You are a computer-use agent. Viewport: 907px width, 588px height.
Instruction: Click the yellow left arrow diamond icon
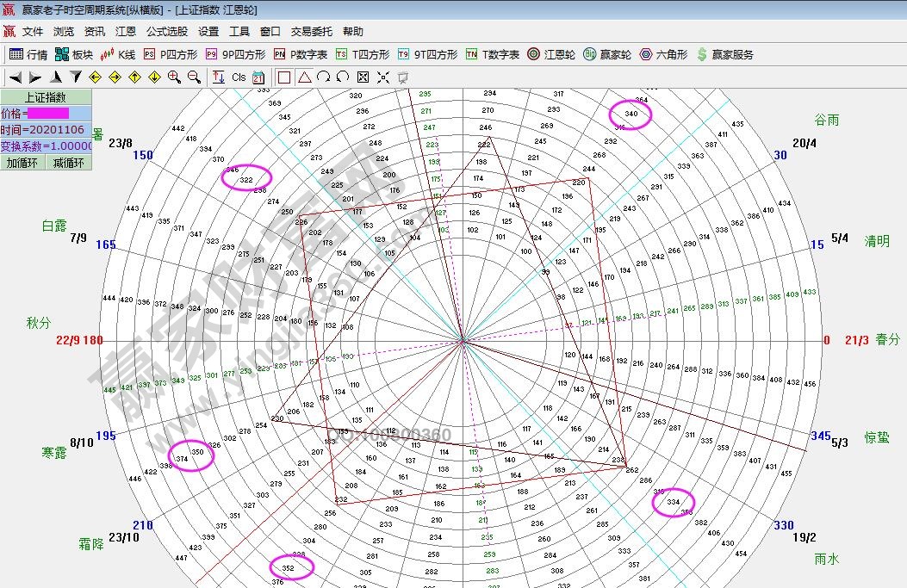pos(95,77)
